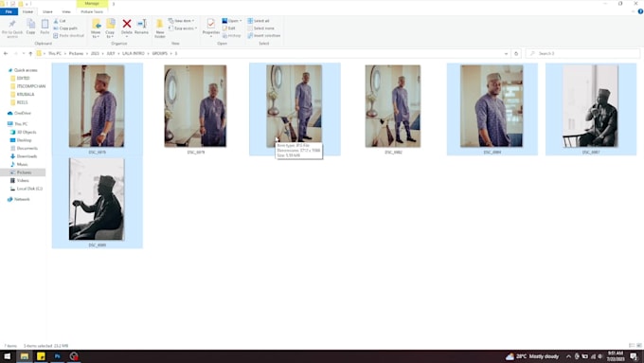The width and height of the screenshot is (644, 363).
Task: Click Select none in the ribbon
Action: click(x=260, y=28)
